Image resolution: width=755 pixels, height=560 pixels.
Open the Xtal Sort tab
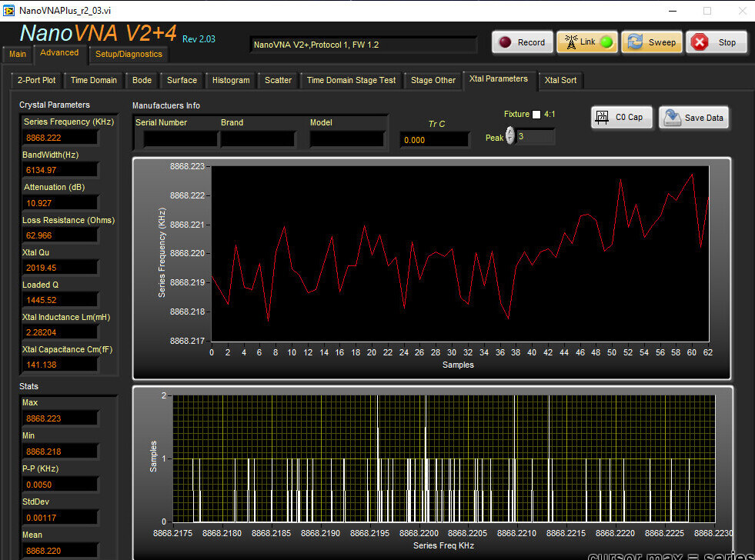(560, 80)
